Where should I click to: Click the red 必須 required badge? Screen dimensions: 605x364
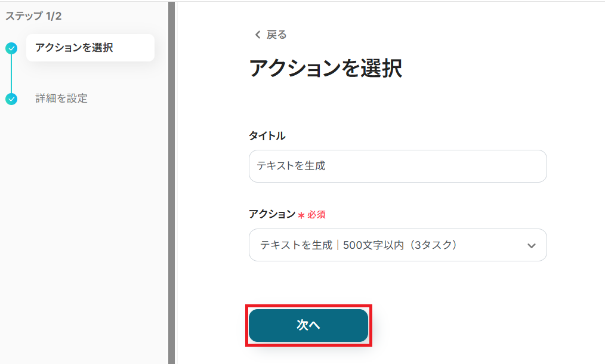[316, 215]
